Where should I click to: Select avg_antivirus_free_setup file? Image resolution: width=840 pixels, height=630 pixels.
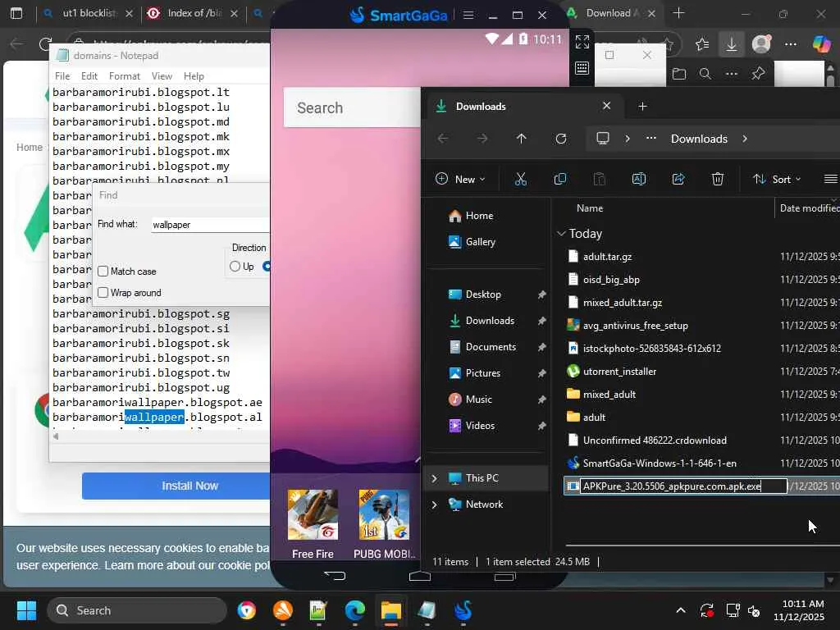pyautogui.click(x=636, y=325)
